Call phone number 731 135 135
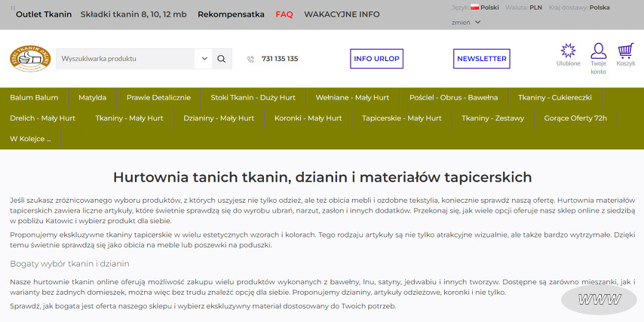The image size is (644, 322). [x=280, y=59]
